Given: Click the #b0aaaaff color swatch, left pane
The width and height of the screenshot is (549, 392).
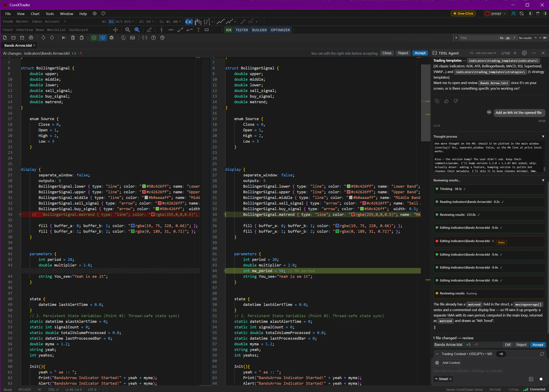Looking at the screenshot, I should click(x=146, y=198).
